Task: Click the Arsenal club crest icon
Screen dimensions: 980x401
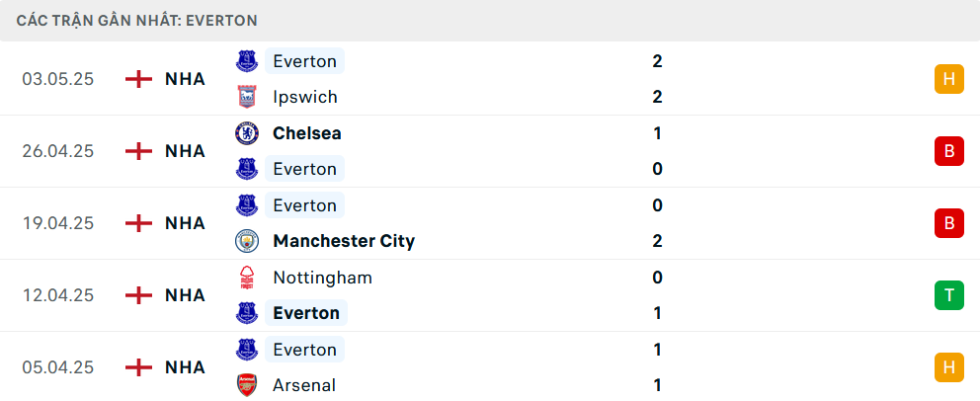Action: point(246,385)
